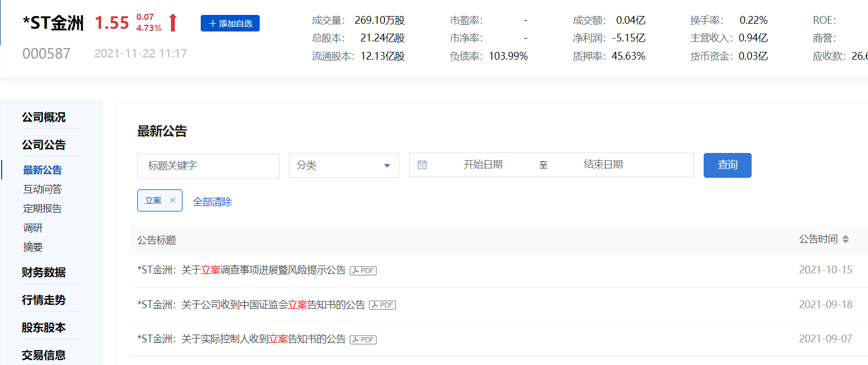Screen dimensions: 868x365
Task: Remove the 立案 filter tag with its X
Action: click(x=173, y=200)
